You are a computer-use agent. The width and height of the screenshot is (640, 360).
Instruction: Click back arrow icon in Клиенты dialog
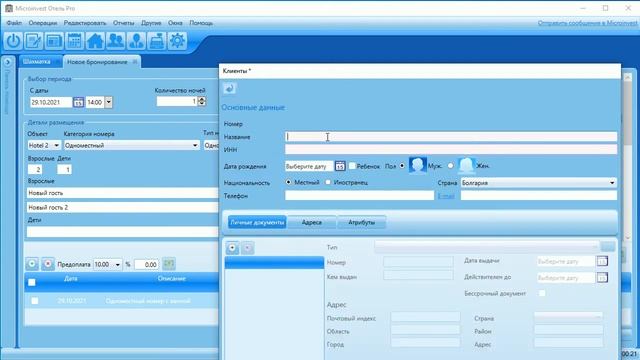(x=229, y=88)
